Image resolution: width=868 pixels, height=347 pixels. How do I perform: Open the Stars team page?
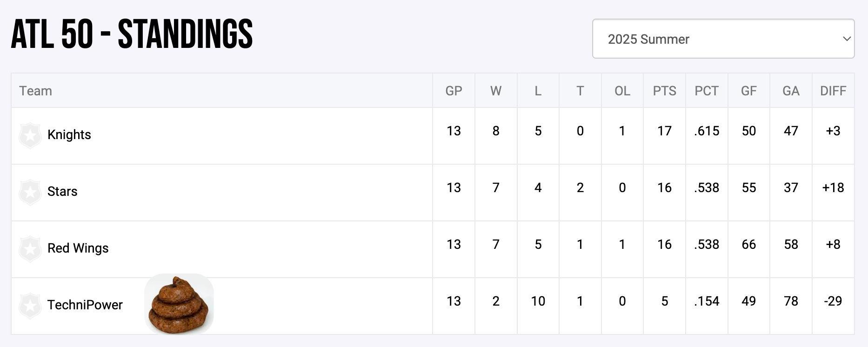(62, 192)
